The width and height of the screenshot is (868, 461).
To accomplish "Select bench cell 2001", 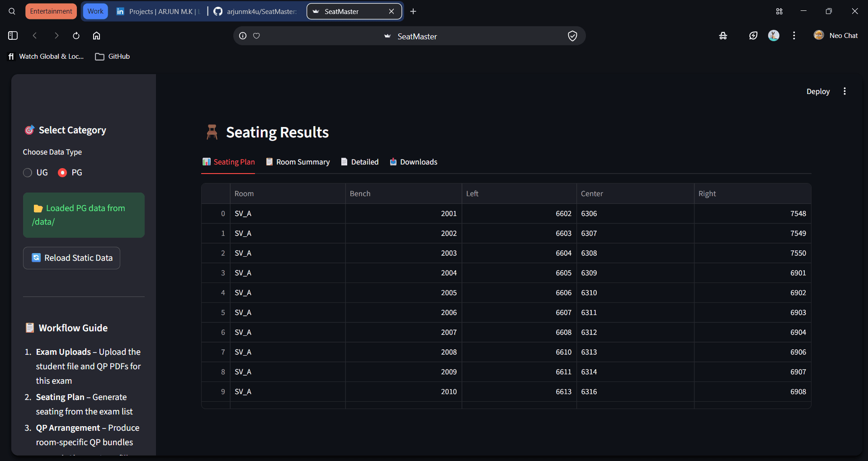I will coord(403,213).
